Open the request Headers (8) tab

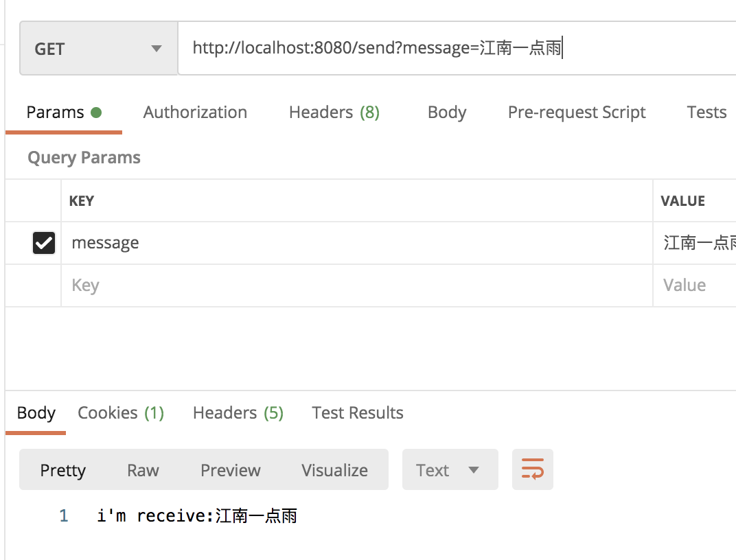tap(334, 113)
